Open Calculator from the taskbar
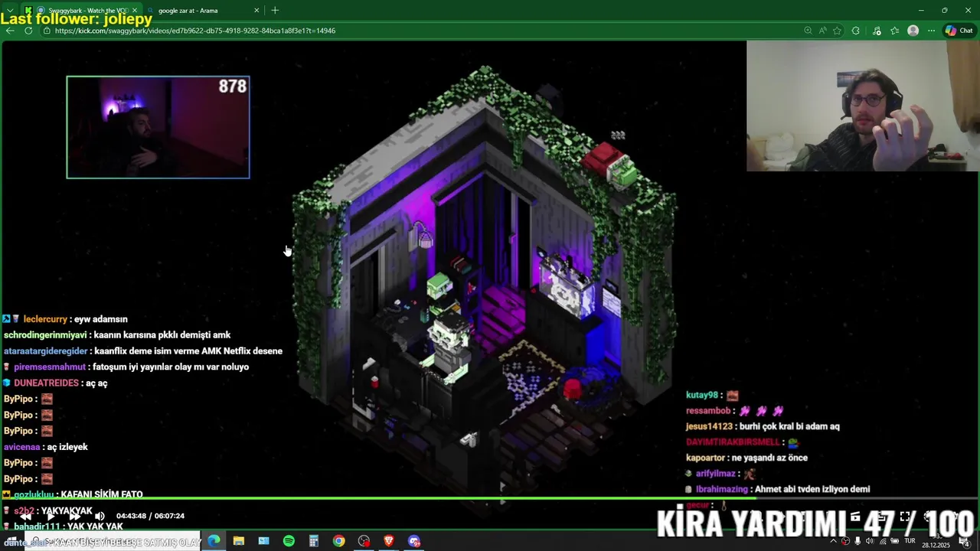 point(314,541)
